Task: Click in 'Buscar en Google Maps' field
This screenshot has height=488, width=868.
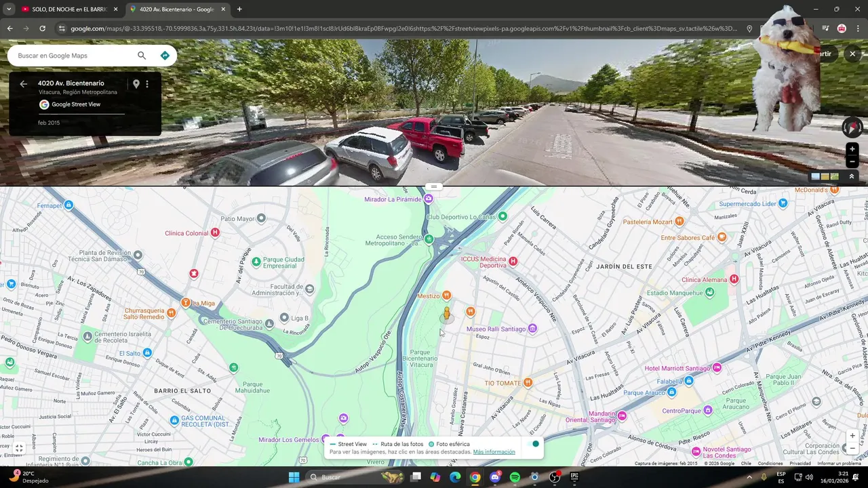Action: (75, 56)
